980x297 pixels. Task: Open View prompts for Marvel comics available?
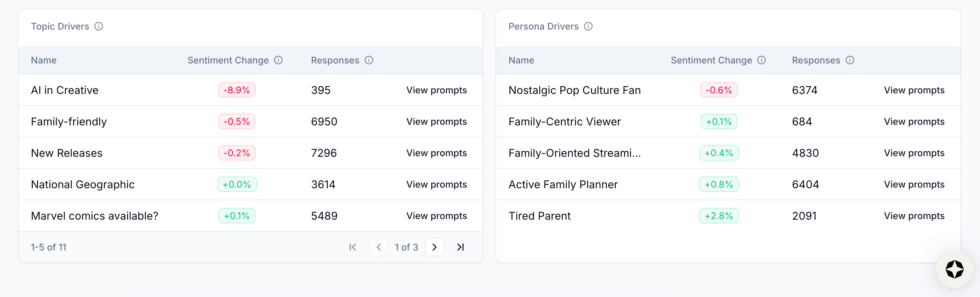click(x=436, y=216)
